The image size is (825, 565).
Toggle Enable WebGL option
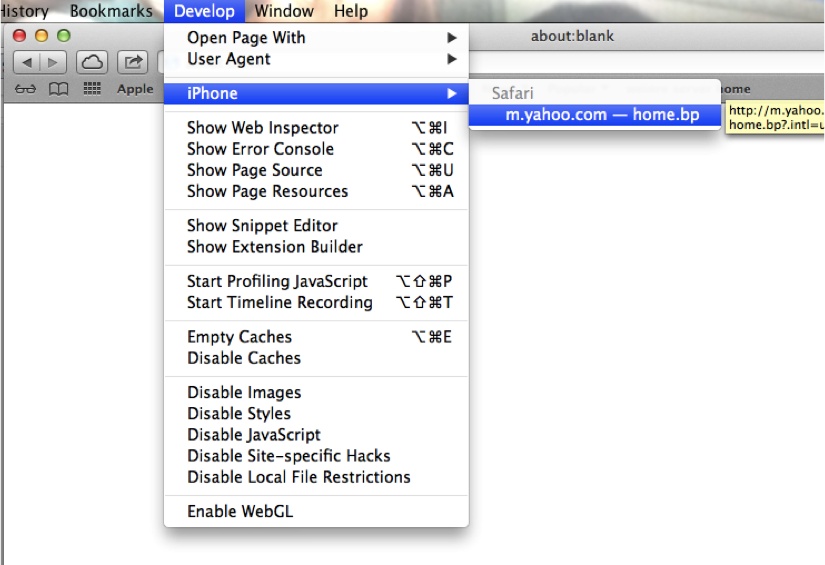click(x=316, y=511)
